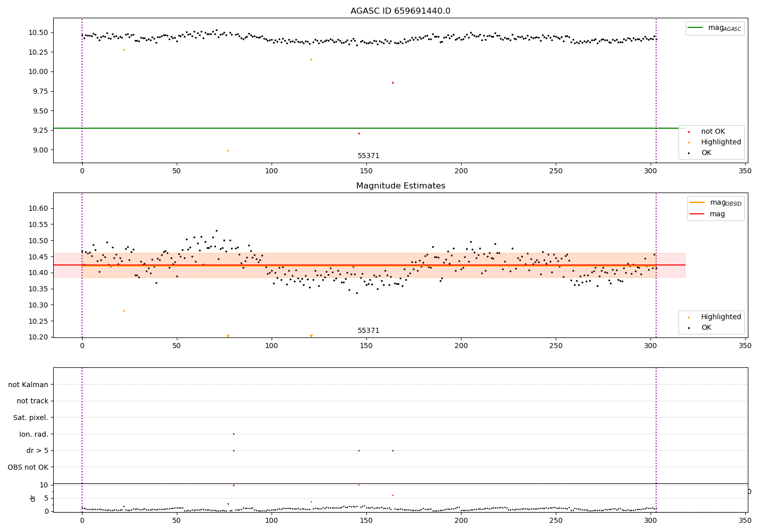Click the 55371 label in Magnitude Estimates plot
This screenshot has height=532, width=760.
369,331
